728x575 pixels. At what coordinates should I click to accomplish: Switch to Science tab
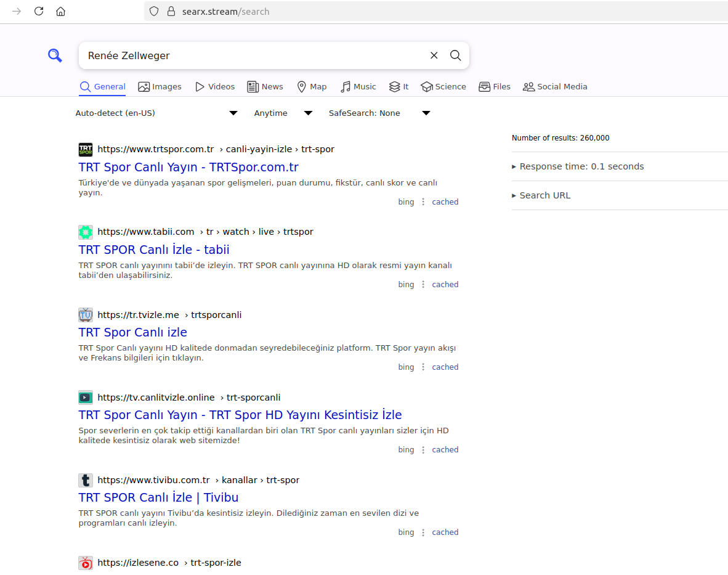tap(443, 87)
